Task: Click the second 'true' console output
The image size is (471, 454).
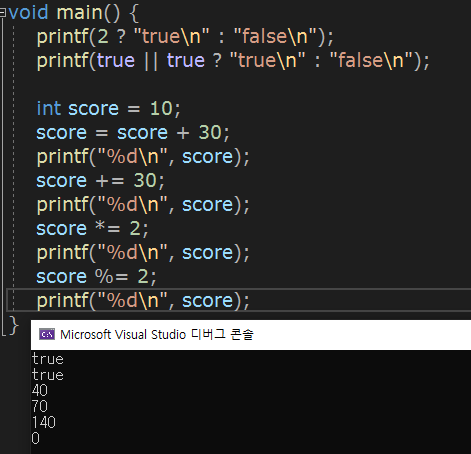Action: tap(48, 375)
